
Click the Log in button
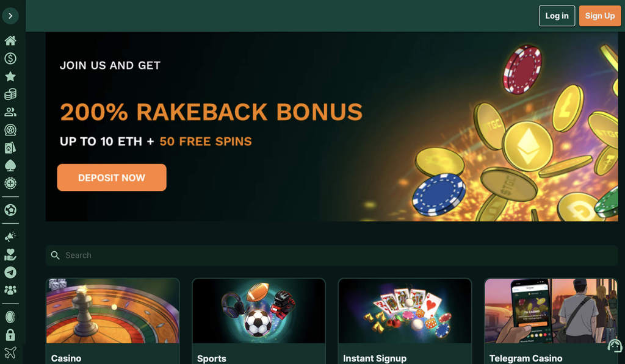tap(557, 16)
